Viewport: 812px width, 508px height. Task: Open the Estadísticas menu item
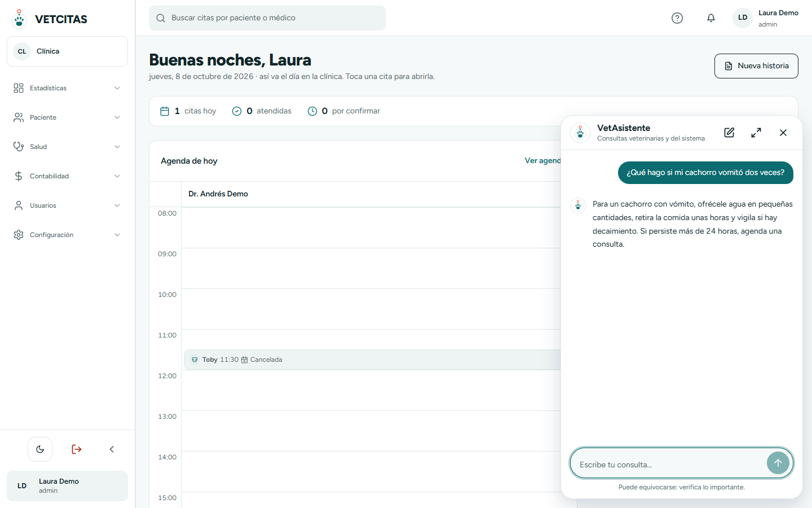pyautogui.click(x=67, y=88)
